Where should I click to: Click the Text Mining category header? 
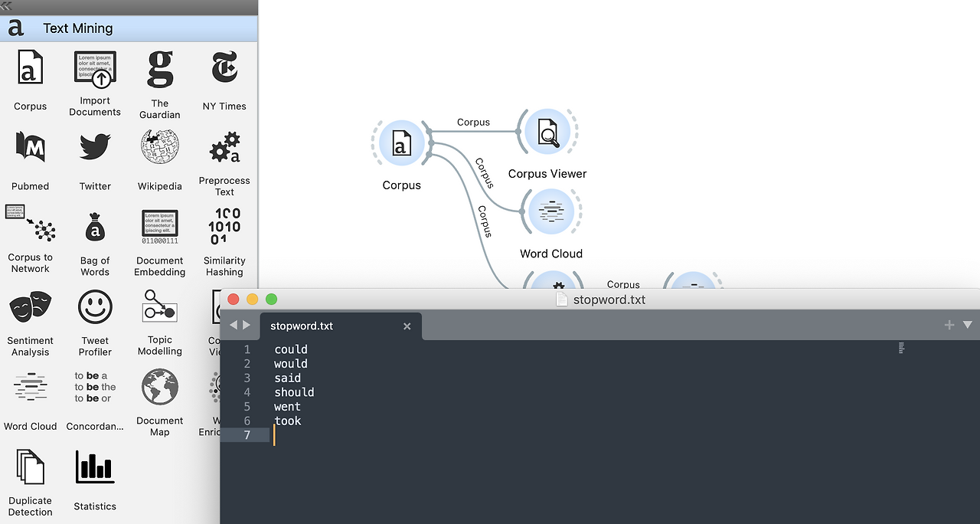coord(129,28)
